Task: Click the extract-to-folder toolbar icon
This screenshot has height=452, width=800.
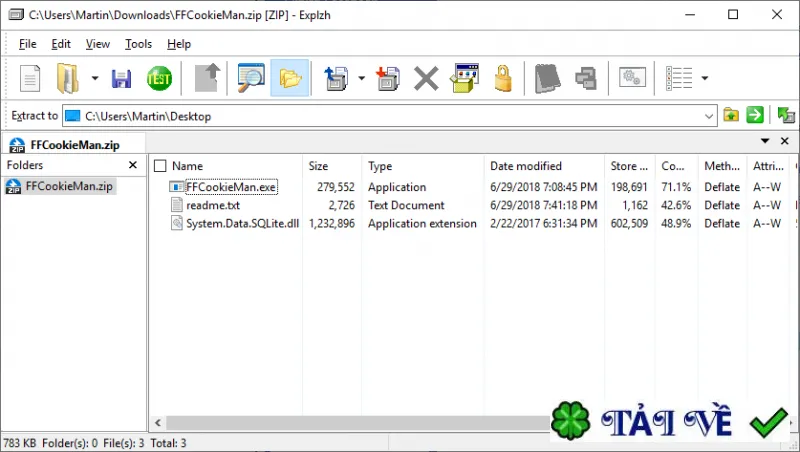Action: pyautogui.click(x=336, y=79)
